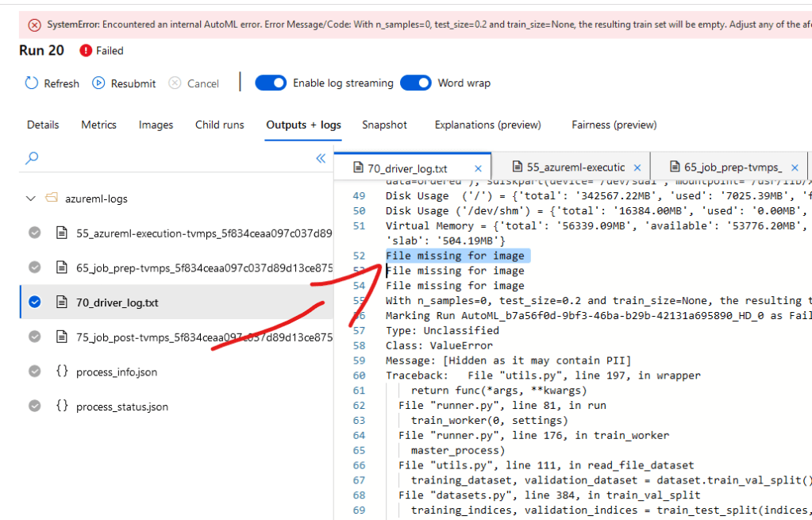Screen dimensions: 812x520
Task: Turn off Word wrap
Action: (x=416, y=83)
